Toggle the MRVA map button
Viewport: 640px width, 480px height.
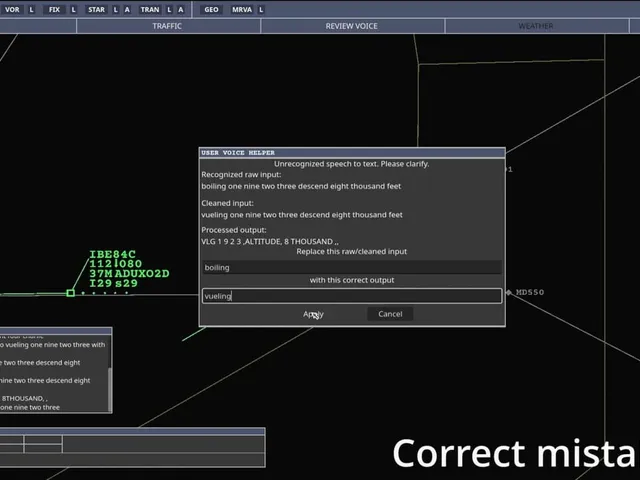point(242,9)
